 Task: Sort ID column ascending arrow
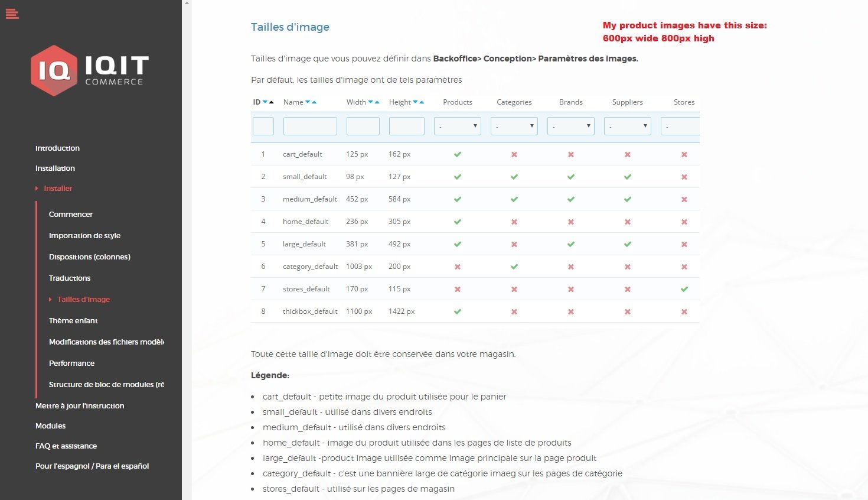click(272, 102)
